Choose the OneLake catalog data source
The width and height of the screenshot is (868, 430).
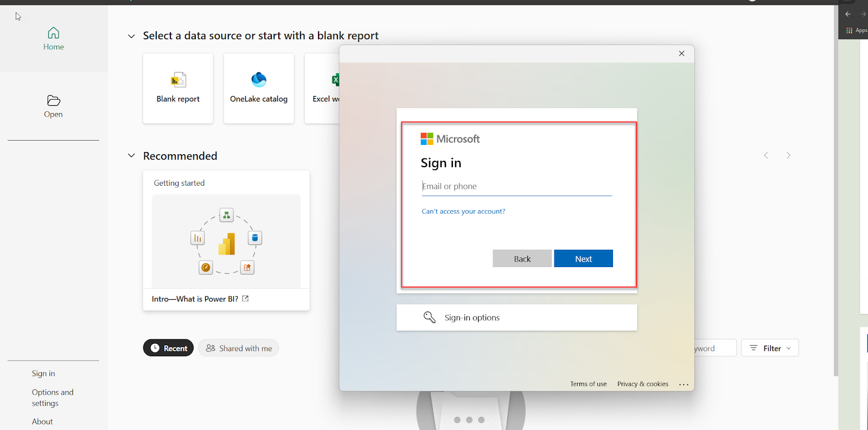259,88
